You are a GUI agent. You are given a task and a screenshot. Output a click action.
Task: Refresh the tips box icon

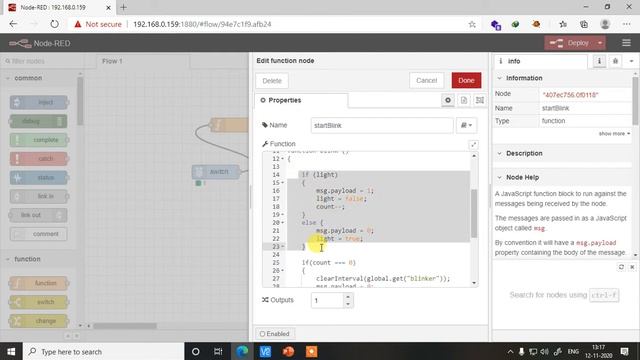point(621,267)
